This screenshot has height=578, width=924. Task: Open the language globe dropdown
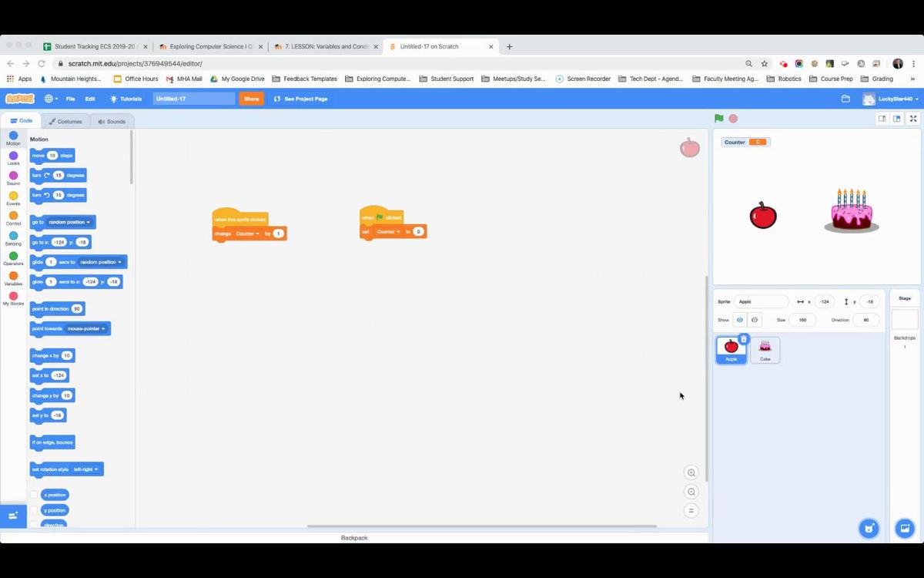click(51, 99)
